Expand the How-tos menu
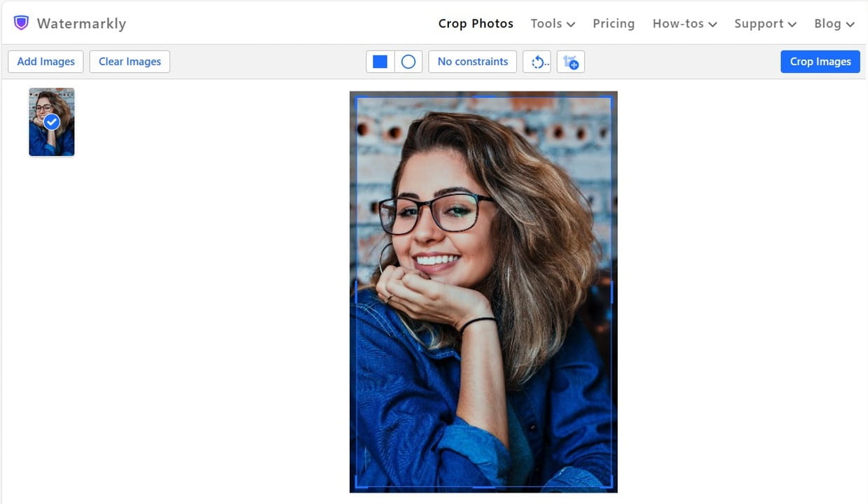The width and height of the screenshot is (868, 504). coord(684,23)
